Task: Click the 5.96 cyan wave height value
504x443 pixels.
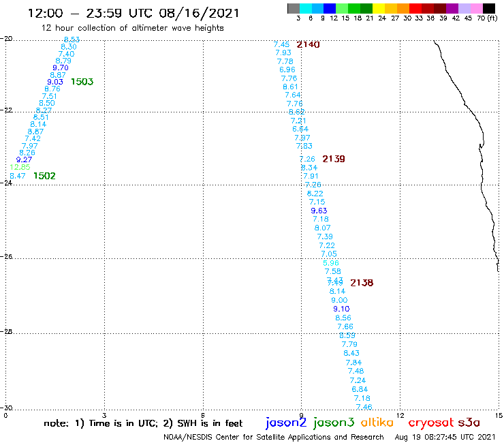Action: 331,263
